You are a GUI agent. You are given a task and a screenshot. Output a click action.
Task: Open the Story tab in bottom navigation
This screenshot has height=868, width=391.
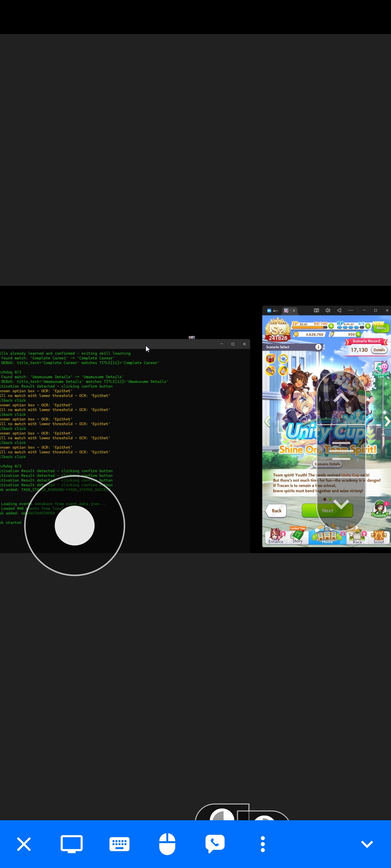click(x=298, y=536)
